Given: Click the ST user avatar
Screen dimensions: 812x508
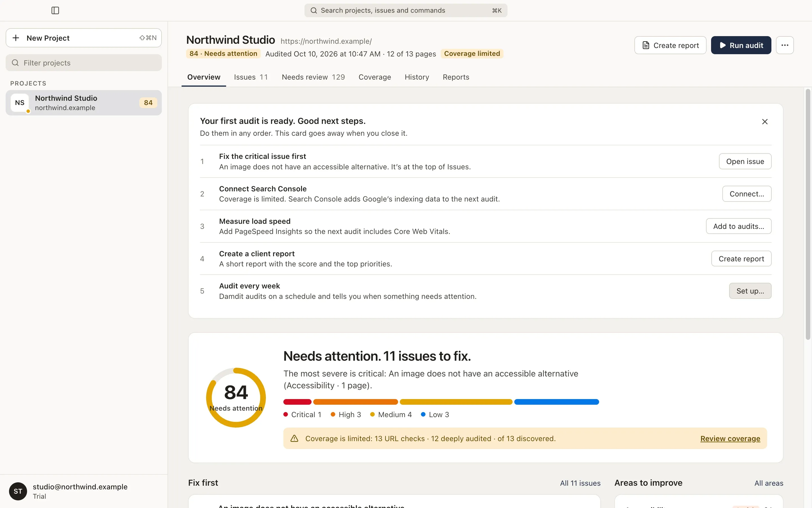Looking at the screenshot, I should tap(18, 491).
